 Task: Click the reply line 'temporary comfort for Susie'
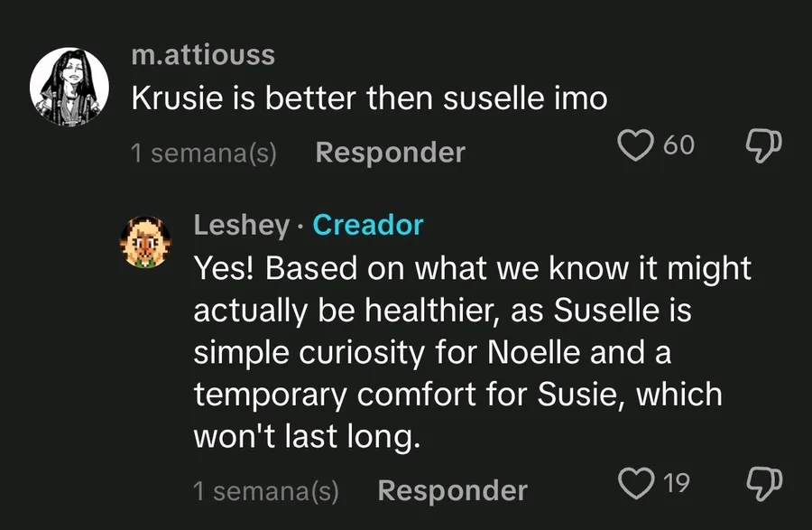457,395
